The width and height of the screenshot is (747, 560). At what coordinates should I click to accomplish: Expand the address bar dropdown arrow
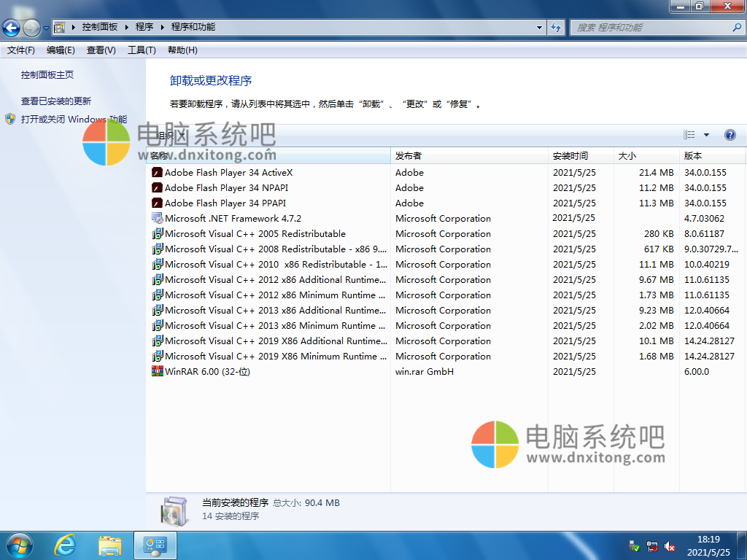coord(538,28)
